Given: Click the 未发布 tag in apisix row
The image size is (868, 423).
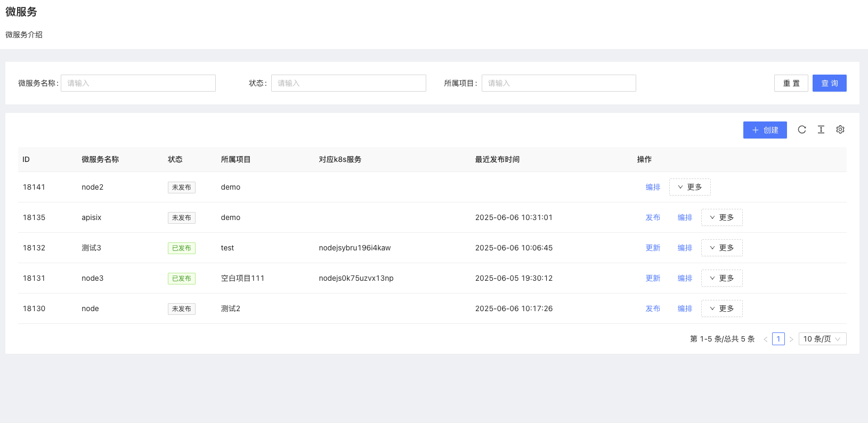Looking at the screenshot, I should [182, 218].
